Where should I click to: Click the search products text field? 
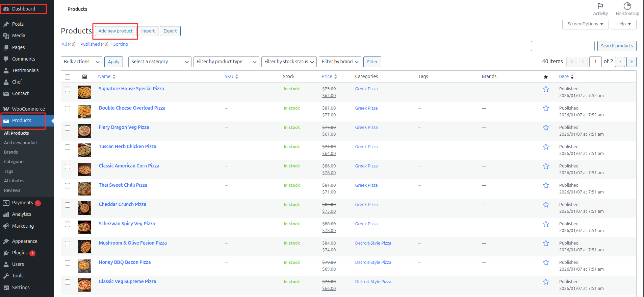pos(562,46)
